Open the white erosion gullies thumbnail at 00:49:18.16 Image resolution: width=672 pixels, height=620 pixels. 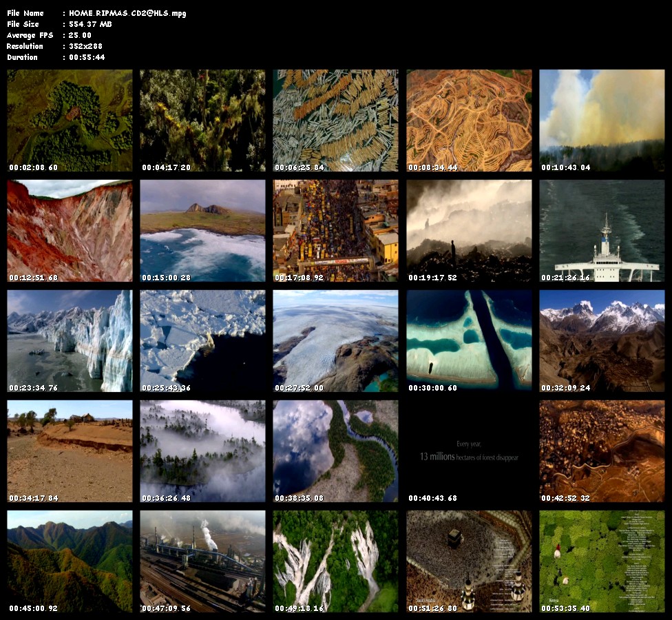(x=335, y=561)
